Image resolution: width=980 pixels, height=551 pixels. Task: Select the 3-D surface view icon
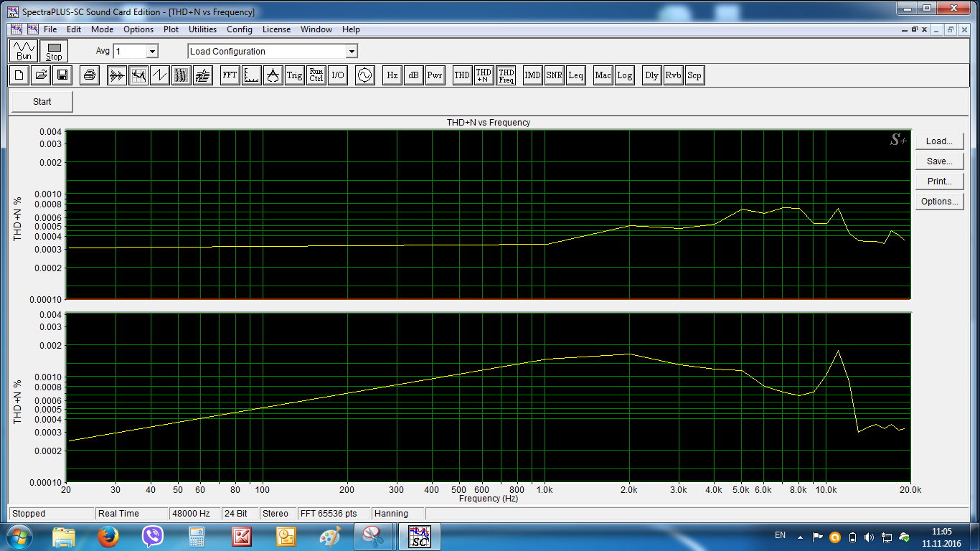(203, 75)
